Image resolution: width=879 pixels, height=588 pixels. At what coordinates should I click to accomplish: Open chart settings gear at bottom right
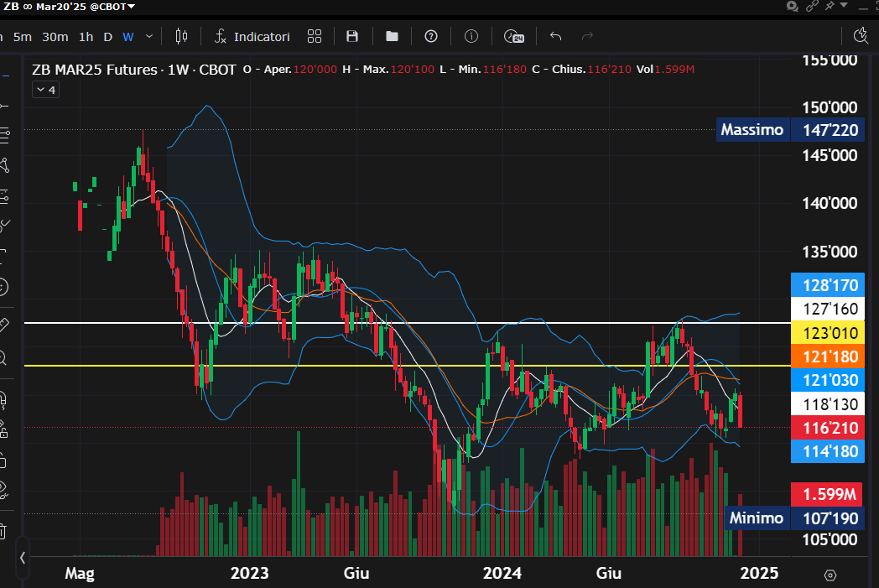(830, 575)
